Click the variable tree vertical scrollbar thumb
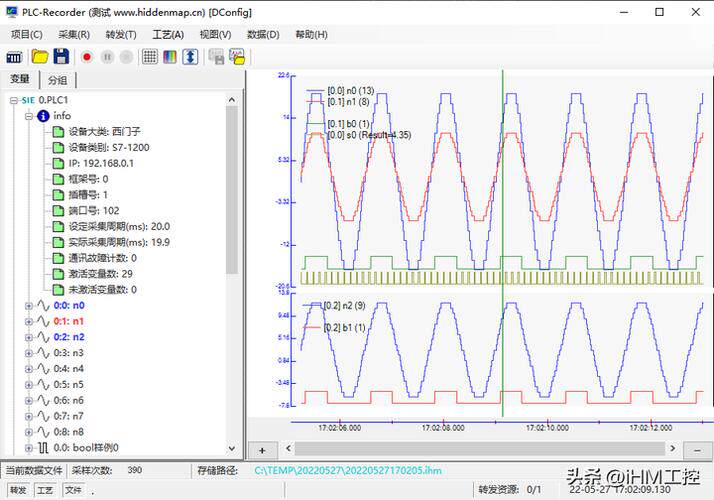 tap(232, 190)
